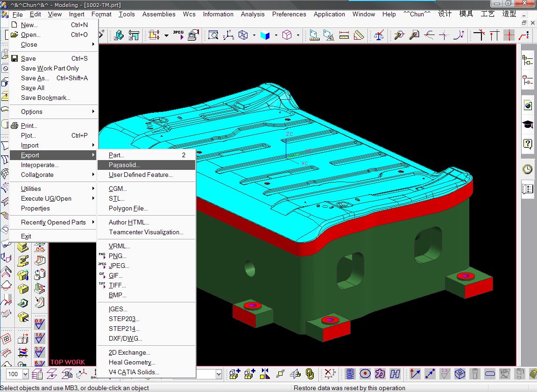The image size is (537, 392).
Task: Click the mirror feature icon in bottom toolbar
Action: click(264, 374)
